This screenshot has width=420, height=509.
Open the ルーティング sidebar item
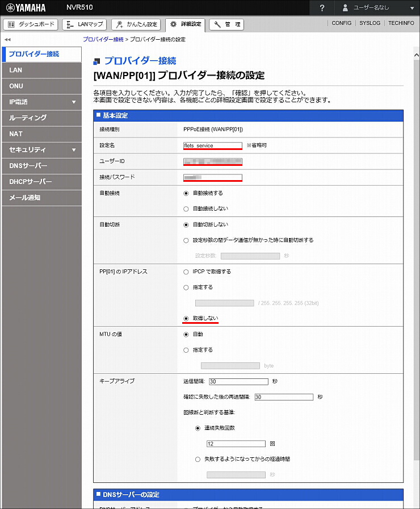[x=41, y=118]
